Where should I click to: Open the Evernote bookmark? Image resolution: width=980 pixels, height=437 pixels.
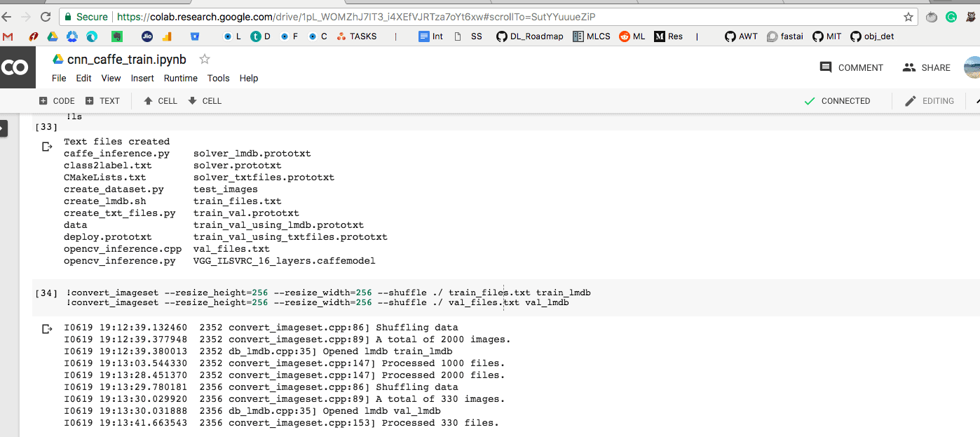pyautogui.click(x=117, y=36)
